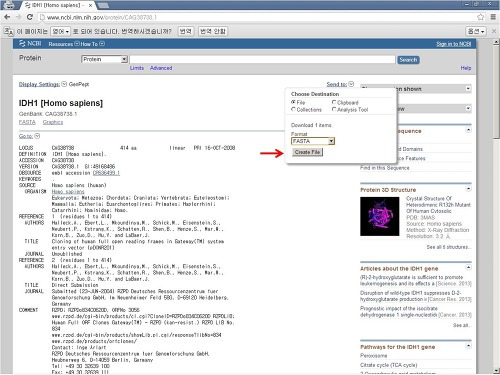Viewport: 500px width, 375px height.
Task: Open the Protein database dropdown
Action: [104, 59]
